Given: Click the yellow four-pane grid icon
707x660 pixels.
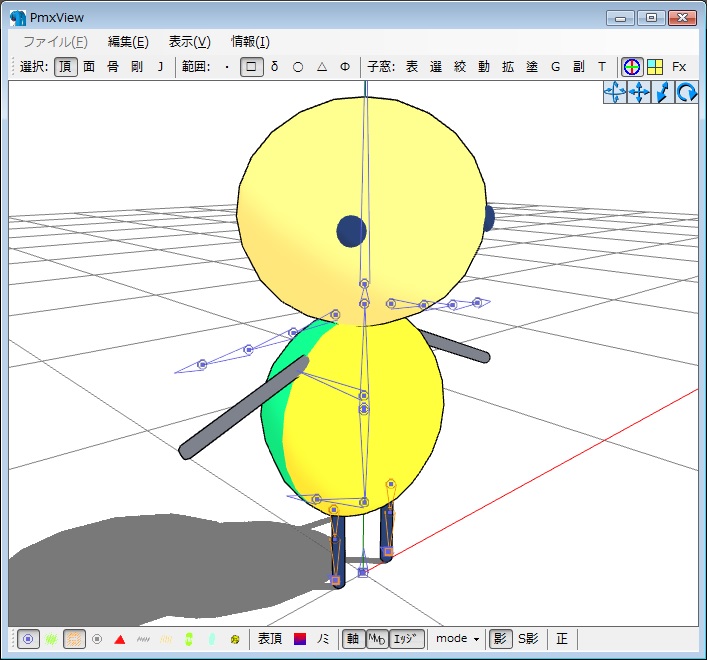Looking at the screenshot, I should pos(655,67).
